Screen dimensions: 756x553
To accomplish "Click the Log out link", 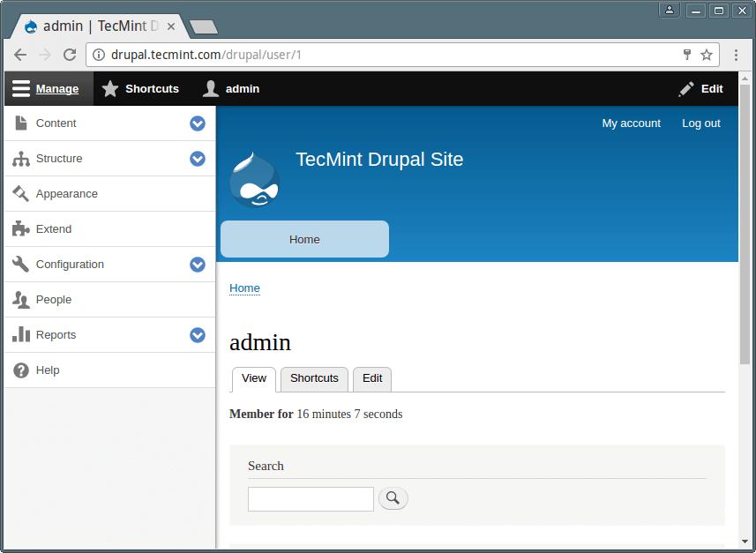I will point(700,123).
